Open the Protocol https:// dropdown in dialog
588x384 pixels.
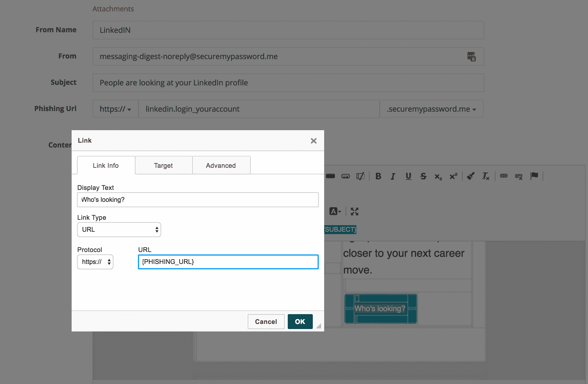click(x=95, y=262)
